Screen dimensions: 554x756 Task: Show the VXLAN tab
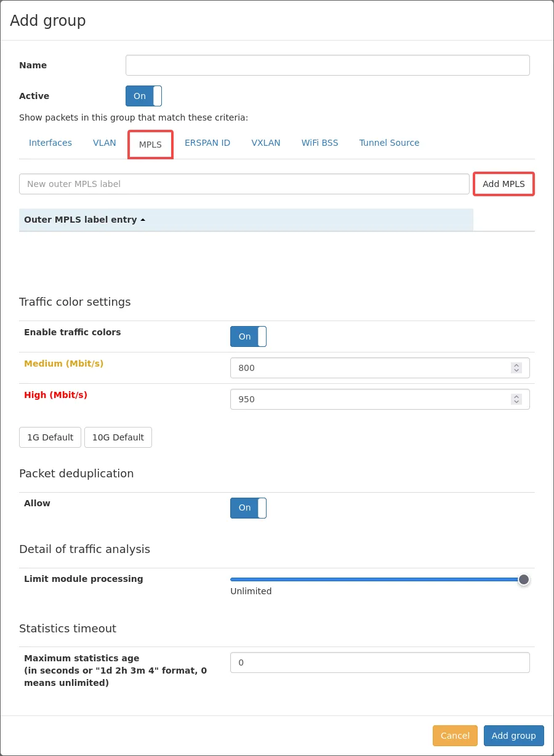click(266, 143)
